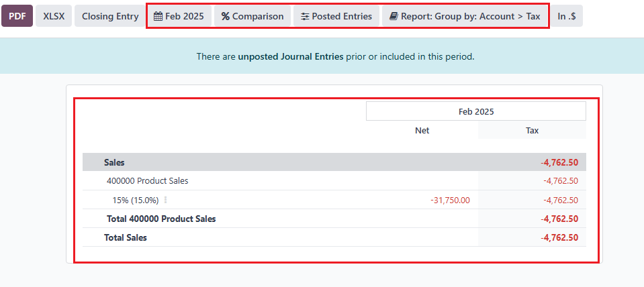
Task: Click the sliders icon on Posted Entries
Action: pos(305,16)
